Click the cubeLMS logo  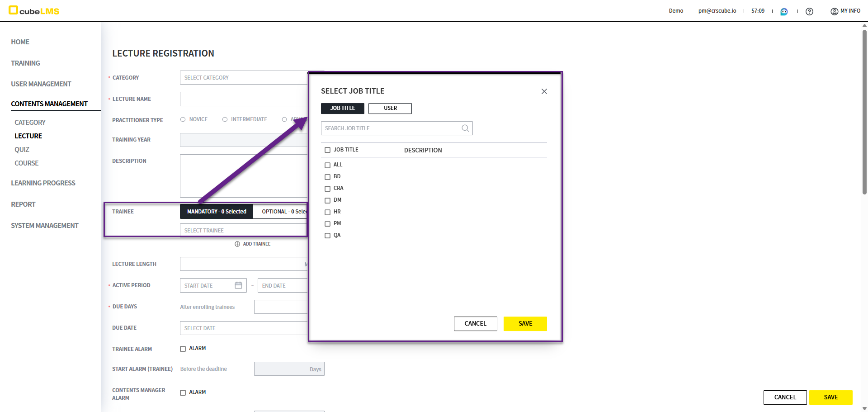34,11
